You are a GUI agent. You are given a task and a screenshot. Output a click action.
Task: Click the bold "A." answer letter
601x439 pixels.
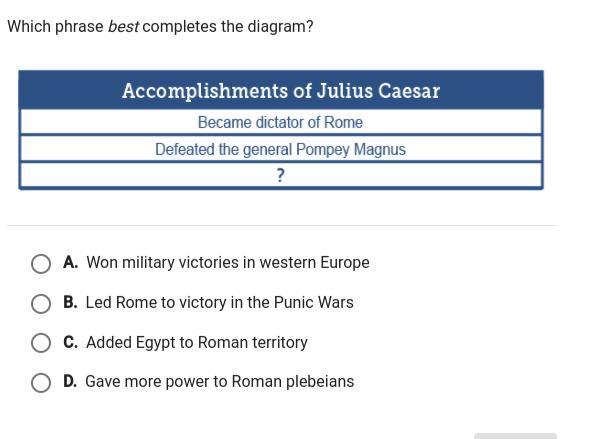point(71,263)
